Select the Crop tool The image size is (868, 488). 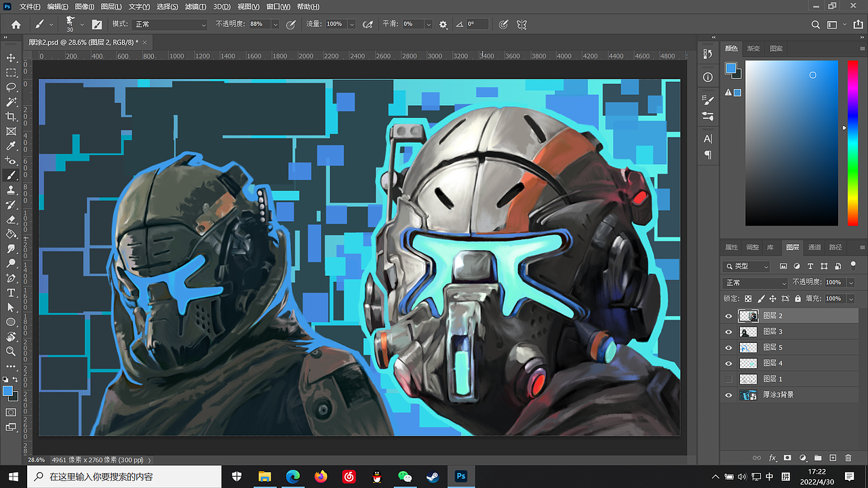click(11, 117)
